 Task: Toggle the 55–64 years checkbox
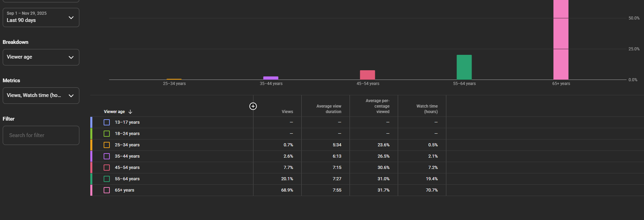pyautogui.click(x=107, y=179)
